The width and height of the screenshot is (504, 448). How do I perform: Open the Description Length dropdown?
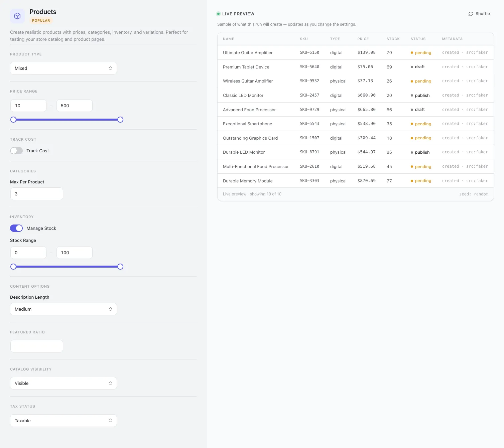click(x=64, y=309)
